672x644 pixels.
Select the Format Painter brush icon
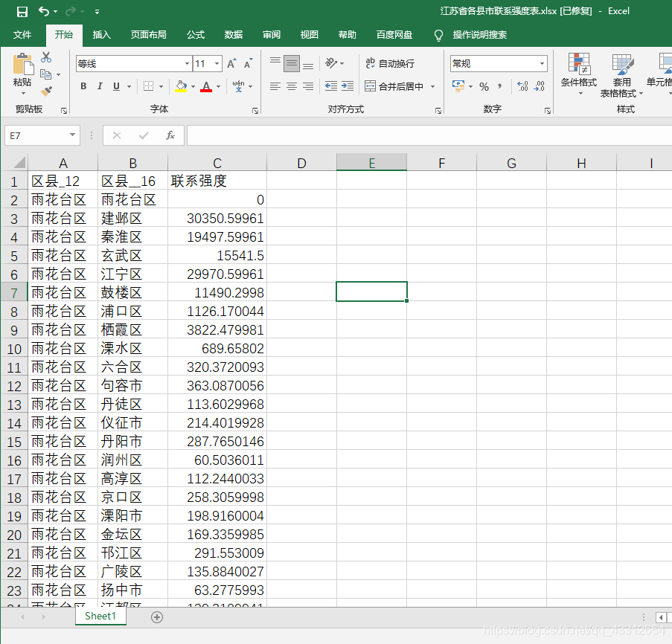point(46,91)
